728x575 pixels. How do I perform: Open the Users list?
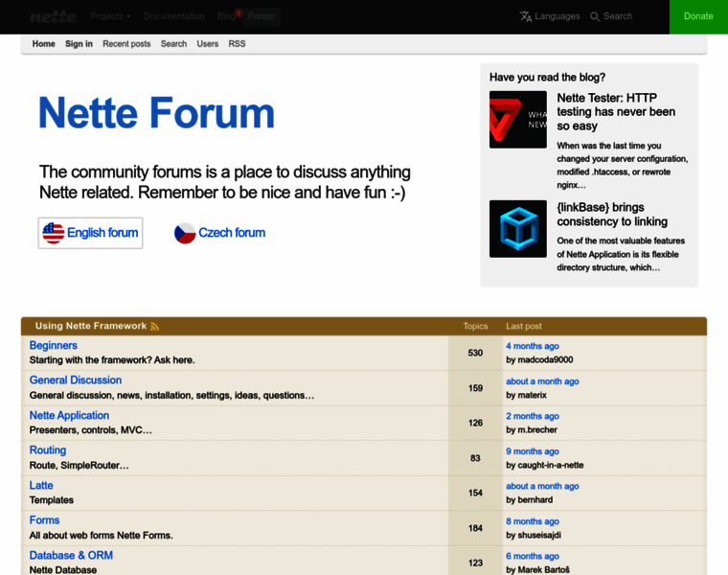(208, 44)
